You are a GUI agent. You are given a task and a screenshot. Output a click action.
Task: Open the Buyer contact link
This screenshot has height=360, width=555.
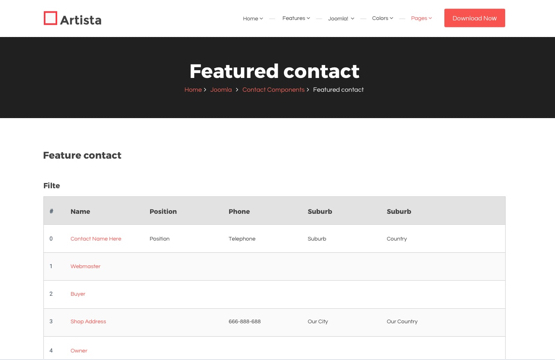[x=78, y=294]
